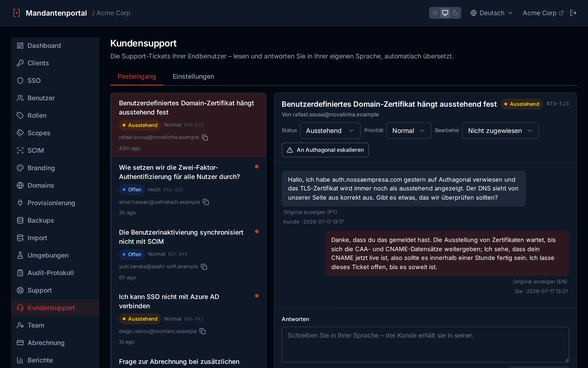Click Offen badge on EEF-AYA ticket
Image resolution: width=588 pixels, height=368 pixels.
click(132, 254)
